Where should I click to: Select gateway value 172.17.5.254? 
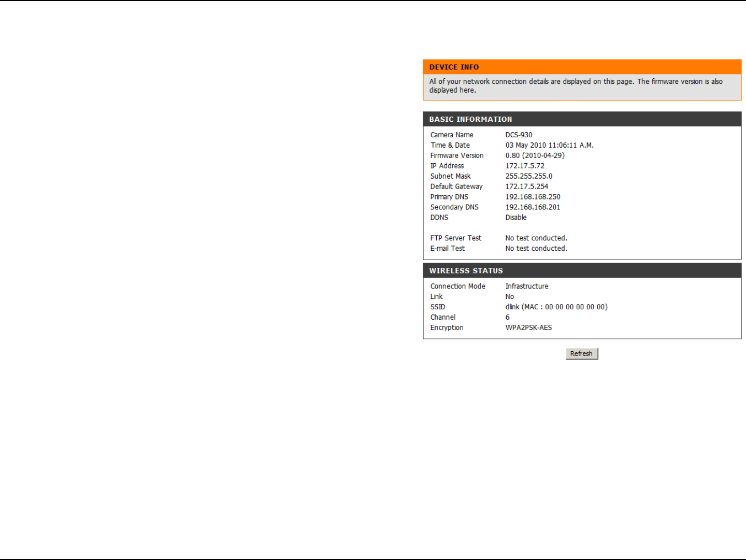[527, 186]
